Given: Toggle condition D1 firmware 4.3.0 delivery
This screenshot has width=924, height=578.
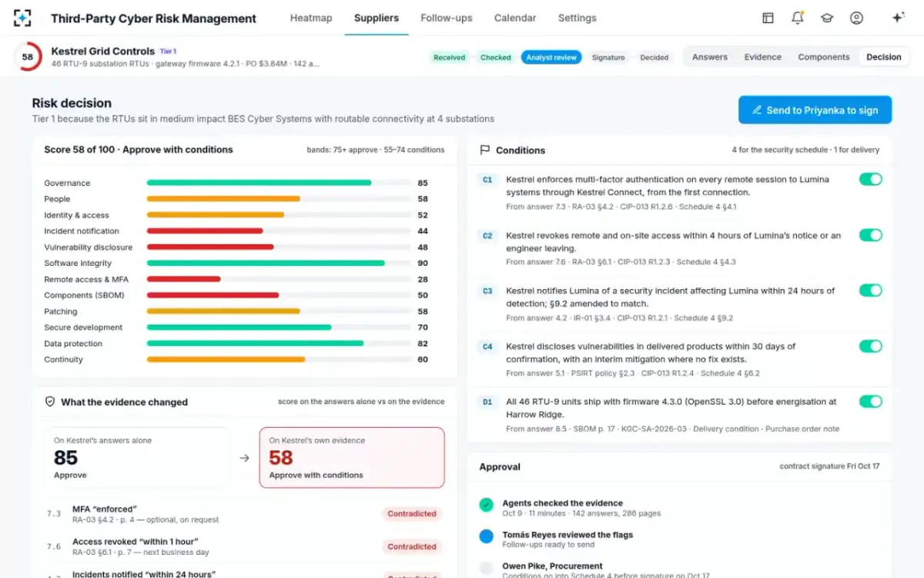Looking at the screenshot, I should pos(870,402).
